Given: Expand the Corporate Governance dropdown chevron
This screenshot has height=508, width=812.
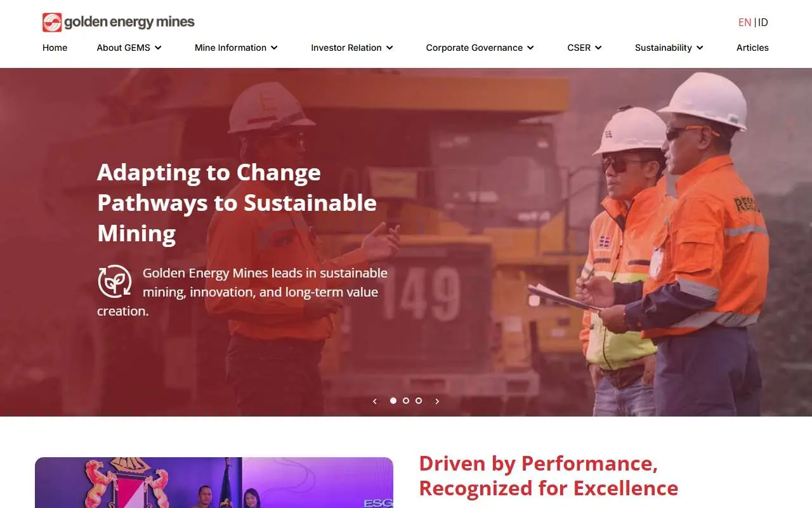Looking at the screenshot, I should click(x=530, y=48).
